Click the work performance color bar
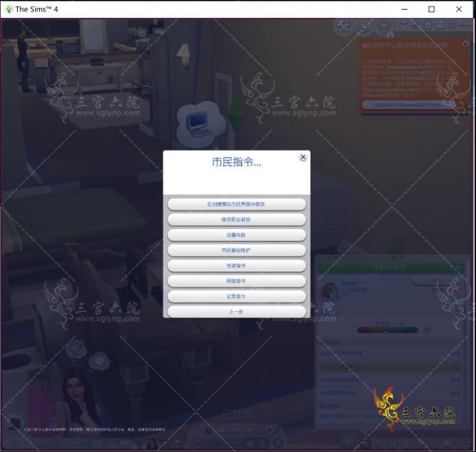The width and height of the screenshot is (476, 452). (388, 330)
